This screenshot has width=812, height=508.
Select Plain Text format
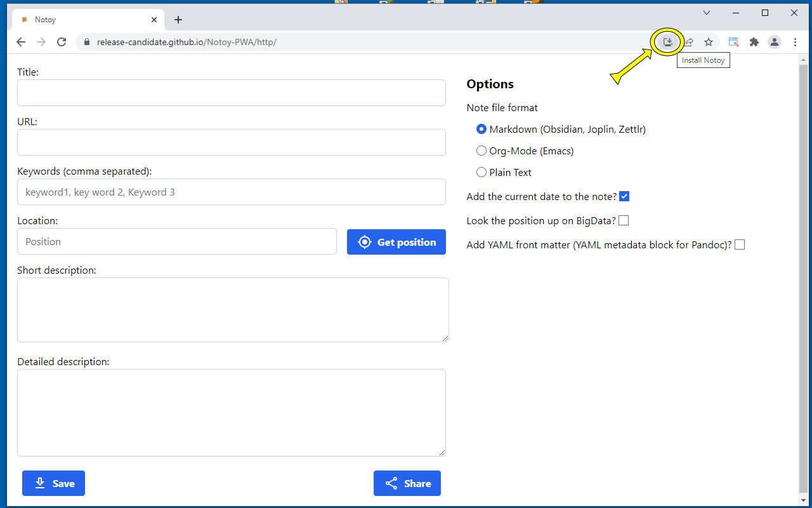[481, 172]
